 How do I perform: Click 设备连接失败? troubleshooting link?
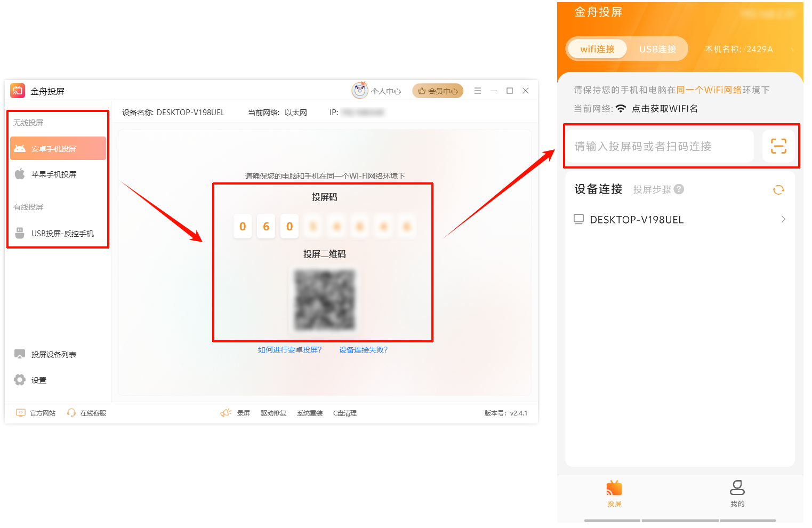(363, 349)
